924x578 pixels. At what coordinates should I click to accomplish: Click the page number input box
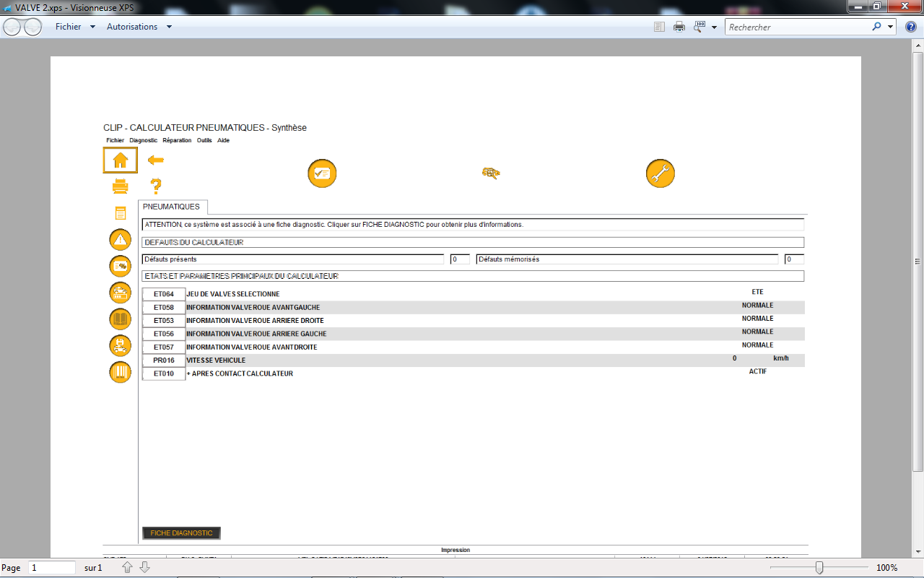click(51, 568)
